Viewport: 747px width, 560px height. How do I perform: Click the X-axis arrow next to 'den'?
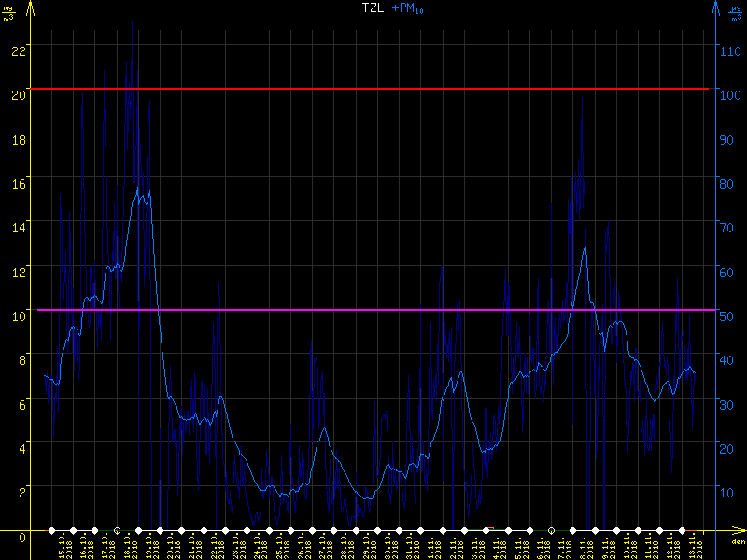(x=740, y=530)
